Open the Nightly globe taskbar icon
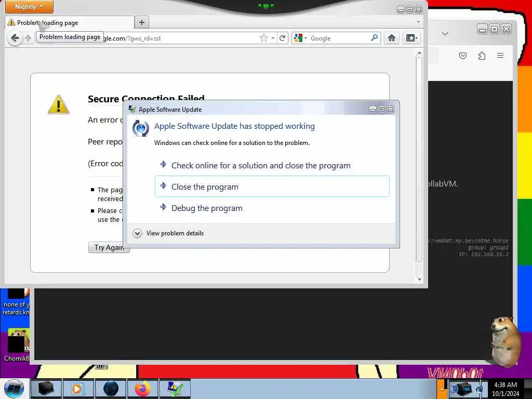532x399 pixels. tap(111, 389)
